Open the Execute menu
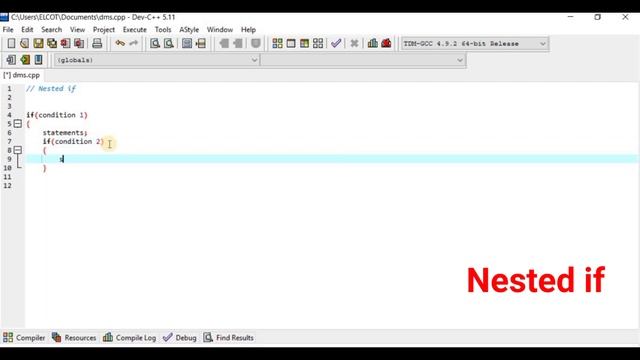This screenshot has height=360, width=640. (135, 30)
